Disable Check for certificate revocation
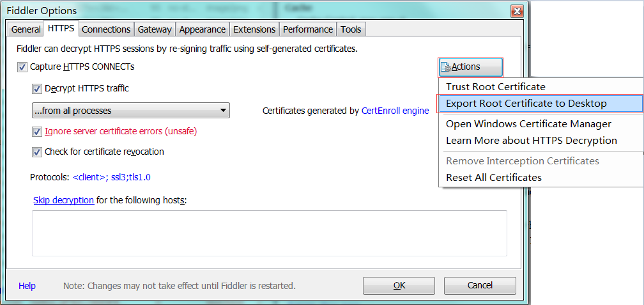This screenshot has height=305, width=644. point(37,152)
